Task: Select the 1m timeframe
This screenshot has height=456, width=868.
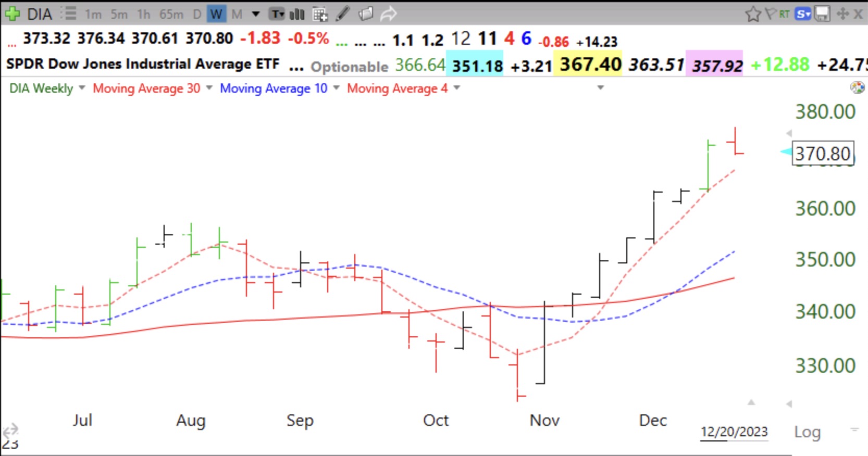Action: point(93,14)
